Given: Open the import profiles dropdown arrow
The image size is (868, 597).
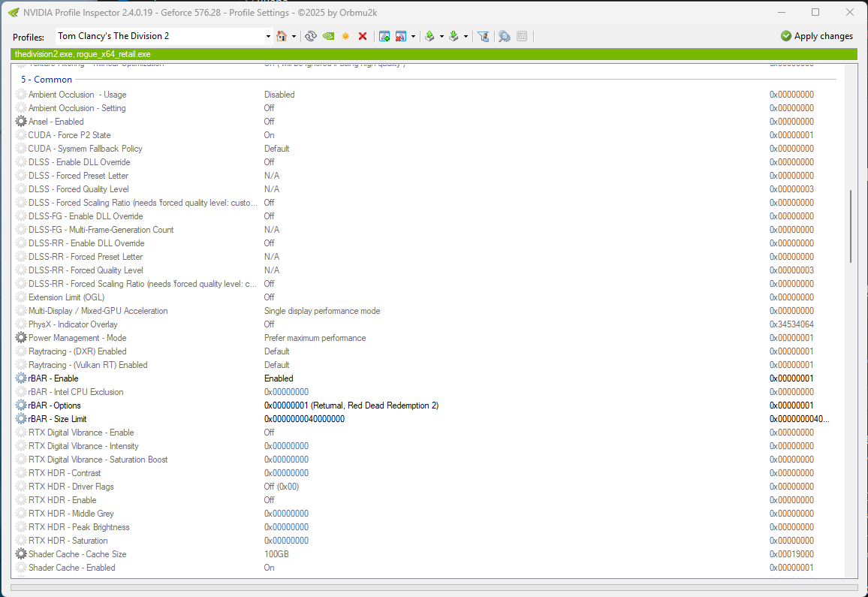Looking at the screenshot, I should click(x=466, y=37).
